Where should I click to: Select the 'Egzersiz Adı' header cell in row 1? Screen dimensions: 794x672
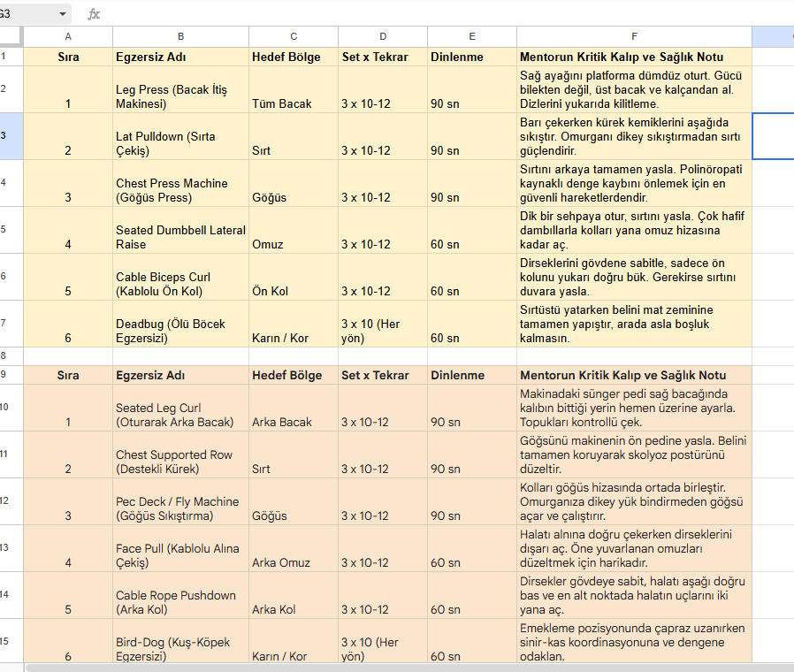pos(180,57)
